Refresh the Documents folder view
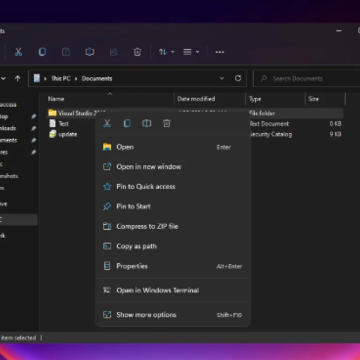Viewport: 360px width, 360px height. [238, 78]
